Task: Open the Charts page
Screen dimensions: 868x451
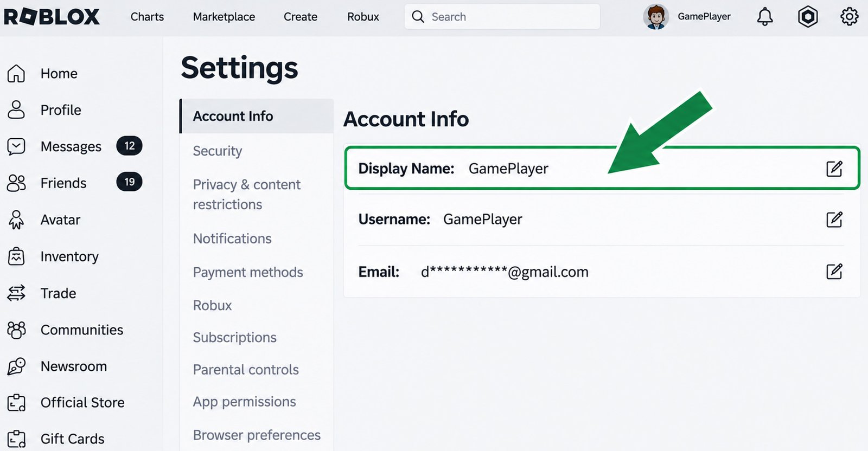Action: (x=147, y=17)
